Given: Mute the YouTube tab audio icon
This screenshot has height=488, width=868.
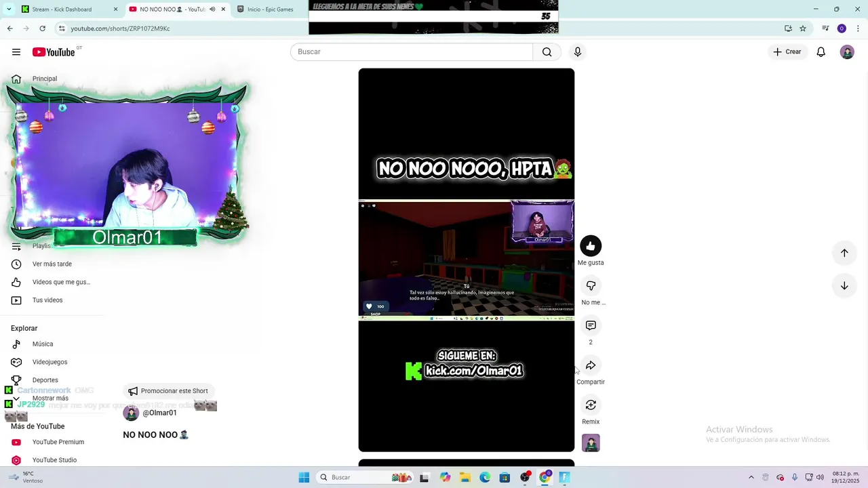Looking at the screenshot, I should (212, 9).
